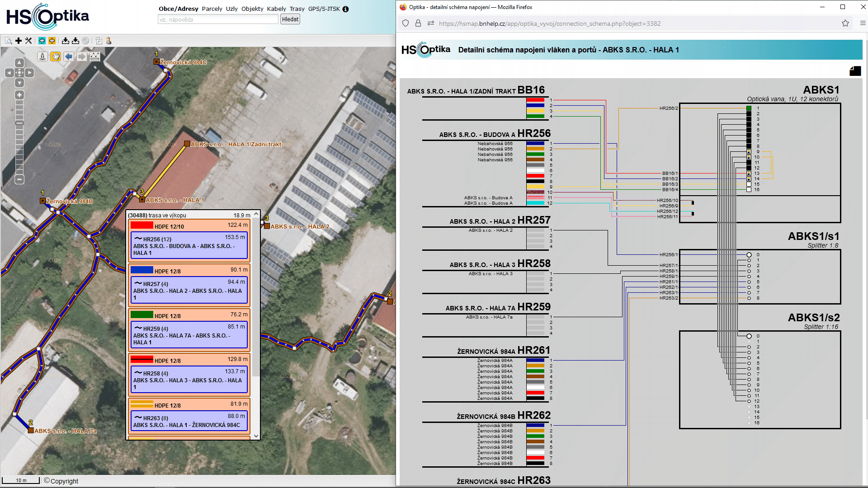Select the distance measuring ruler tool
The width and height of the screenshot is (868, 488).
click(x=95, y=56)
